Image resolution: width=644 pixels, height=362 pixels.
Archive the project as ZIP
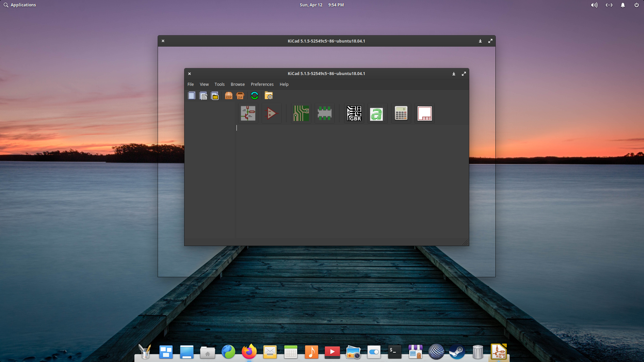(228, 96)
